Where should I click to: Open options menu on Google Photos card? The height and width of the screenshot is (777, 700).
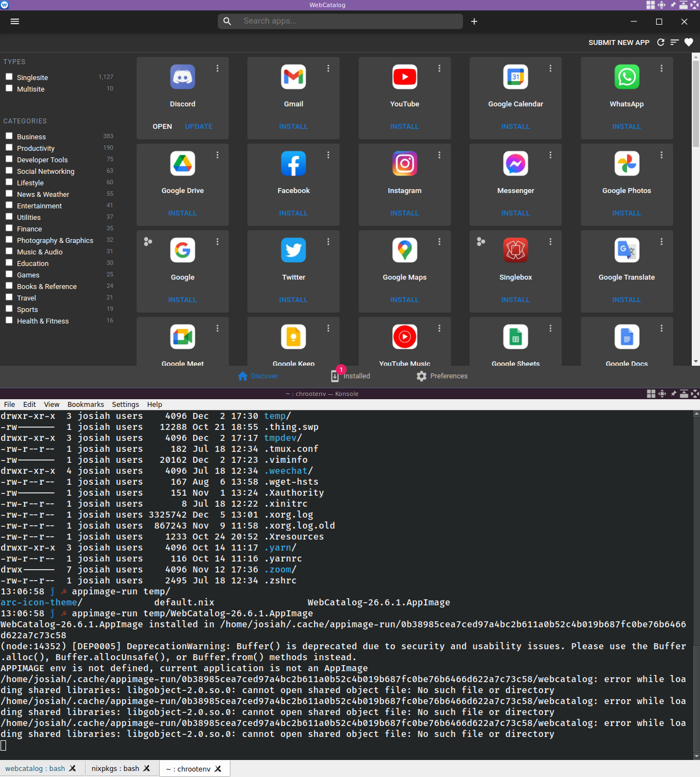point(661,155)
